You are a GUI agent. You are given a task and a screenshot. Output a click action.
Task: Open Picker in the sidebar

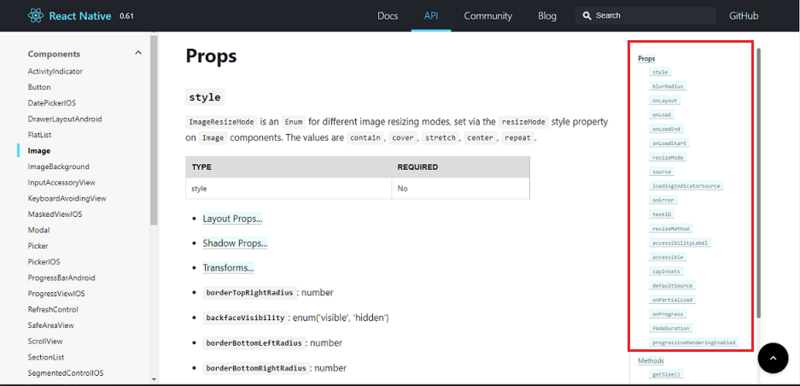(38, 246)
